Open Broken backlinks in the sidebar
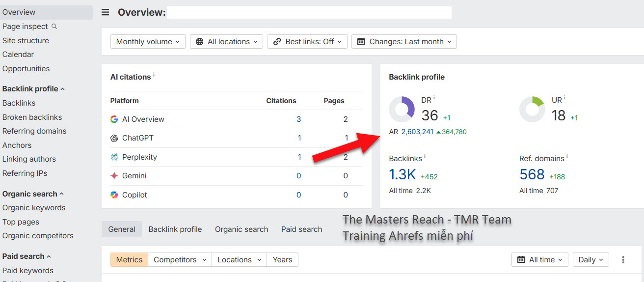The width and height of the screenshot is (644, 282). pyautogui.click(x=32, y=117)
